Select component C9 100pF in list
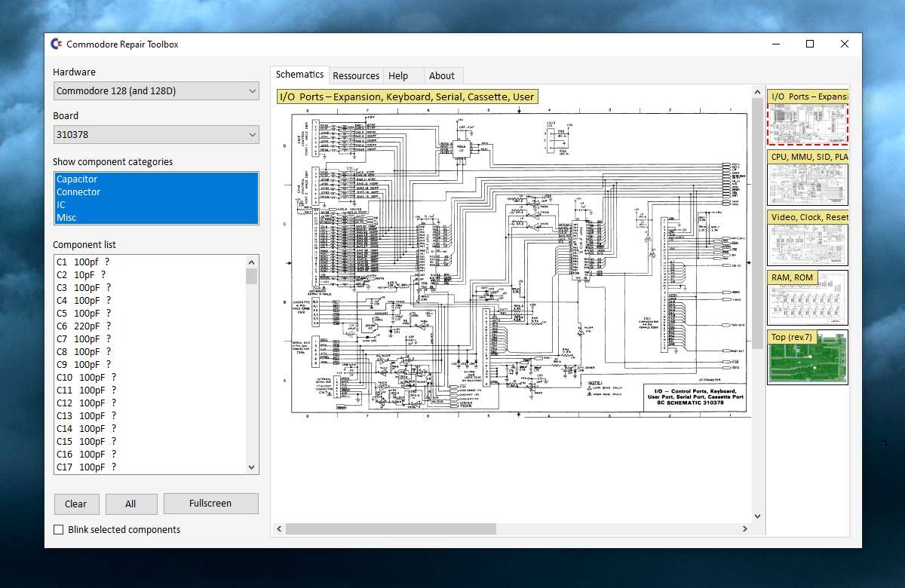 tap(150, 365)
